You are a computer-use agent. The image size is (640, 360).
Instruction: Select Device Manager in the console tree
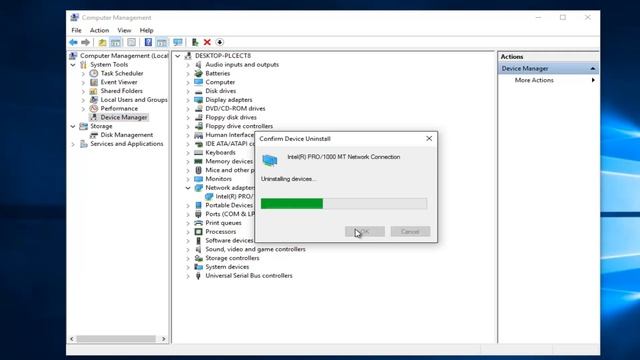pyautogui.click(x=124, y=118)
